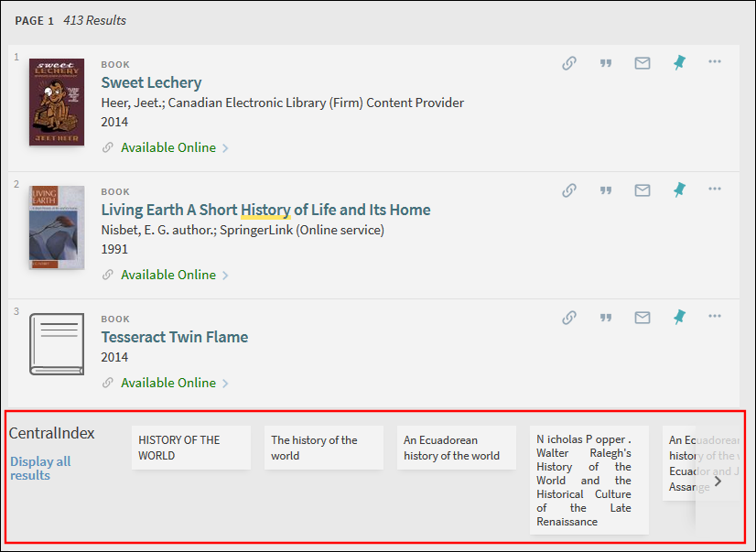Open more actions for Tesseract Twin Flame
756x552 pixels.
[715, 317]
